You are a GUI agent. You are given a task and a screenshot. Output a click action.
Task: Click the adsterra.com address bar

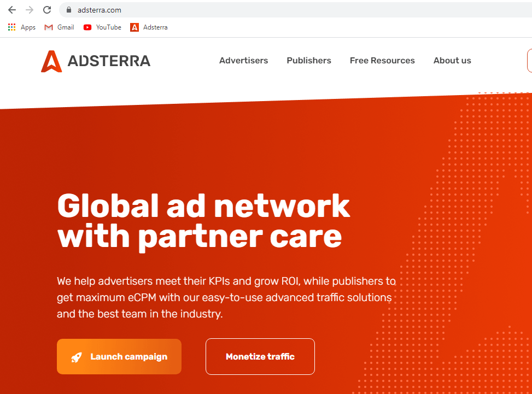tap(295, 10)
